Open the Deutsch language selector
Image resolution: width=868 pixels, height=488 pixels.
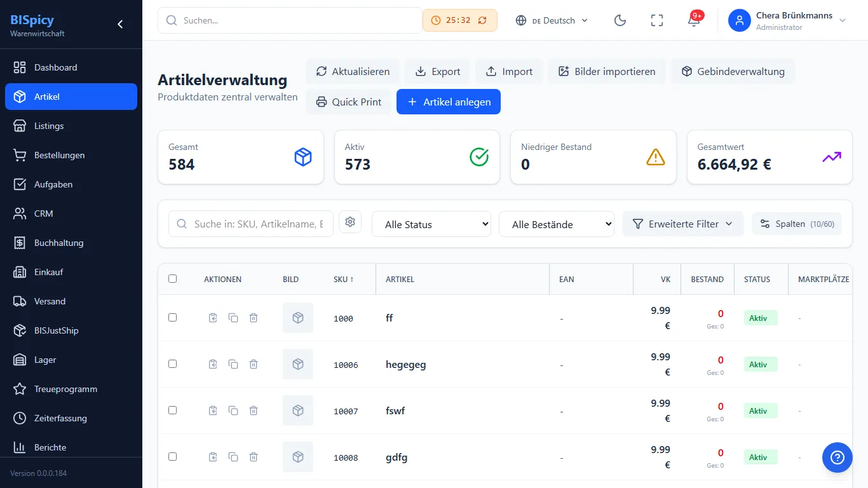tap(552, 20)
